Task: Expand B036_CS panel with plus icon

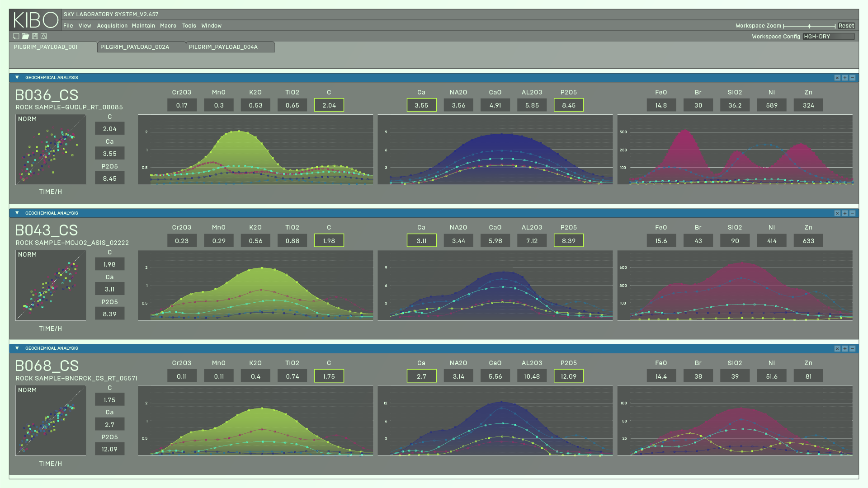Action: coord(845,78)
